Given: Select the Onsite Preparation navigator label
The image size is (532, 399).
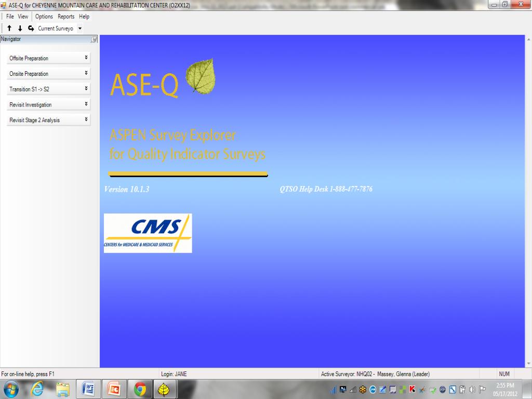Looking at the screenshot, I should (29, 74).
